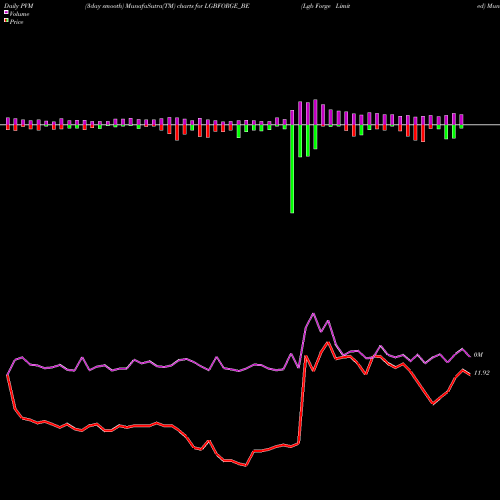500x500 pixels.
Task: Click the tallest green price bar
Action: click(292, 169)
